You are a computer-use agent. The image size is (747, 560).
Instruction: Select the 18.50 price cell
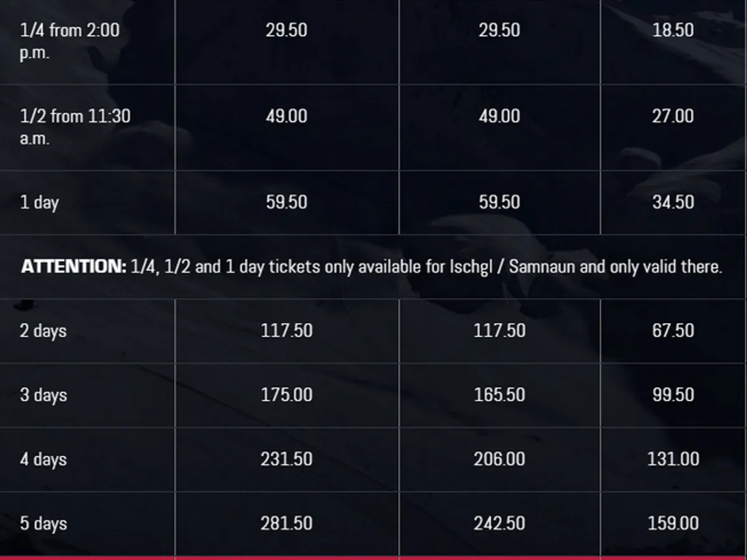point(673,30)
